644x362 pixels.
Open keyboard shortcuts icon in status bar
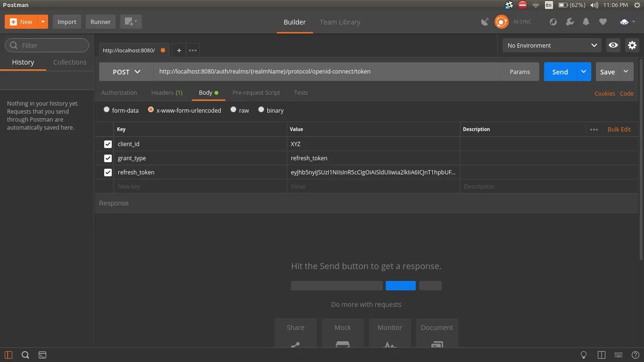tap(619, 355)
